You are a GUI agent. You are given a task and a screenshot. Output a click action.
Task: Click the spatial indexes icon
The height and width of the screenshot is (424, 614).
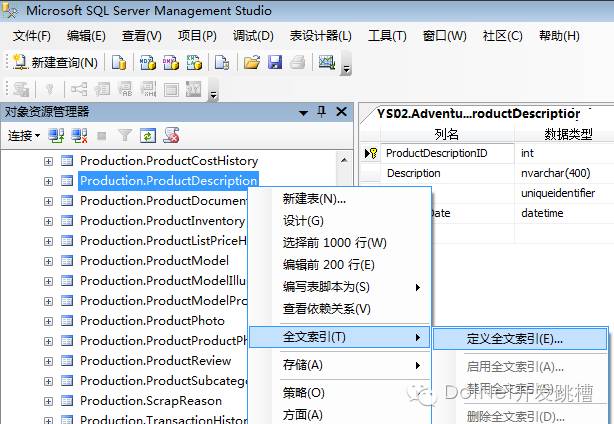click(x=194, y=89)
